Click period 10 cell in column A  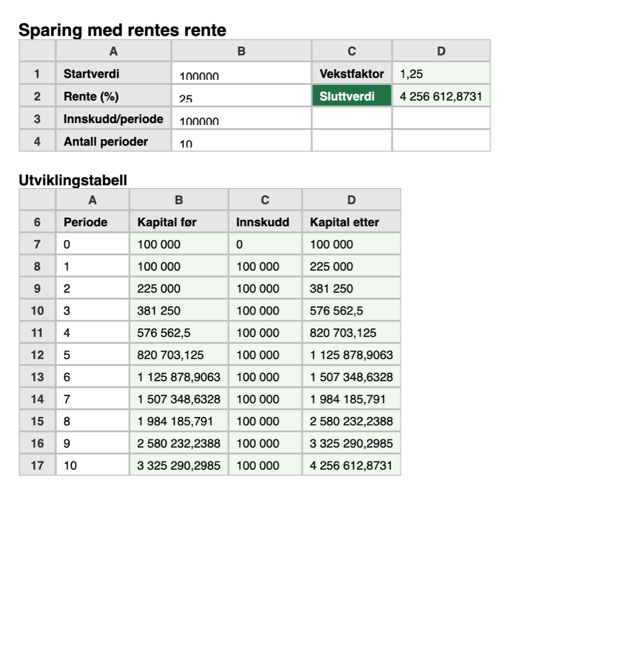click(92, 465)
